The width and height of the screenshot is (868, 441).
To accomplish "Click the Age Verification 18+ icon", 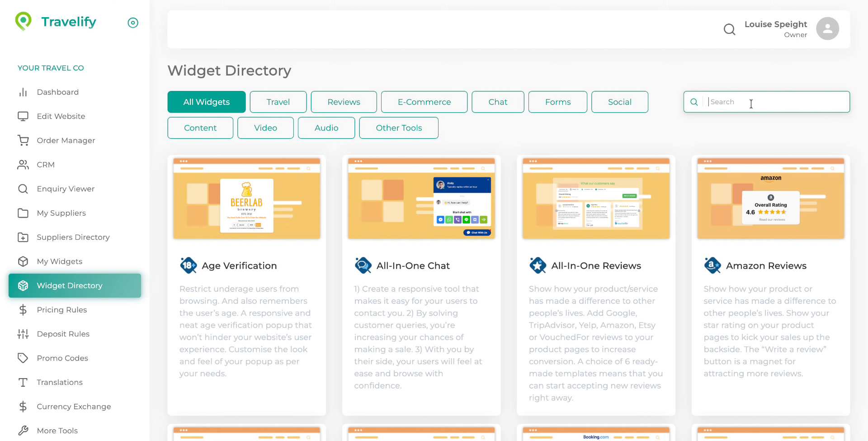I will 188,266.
